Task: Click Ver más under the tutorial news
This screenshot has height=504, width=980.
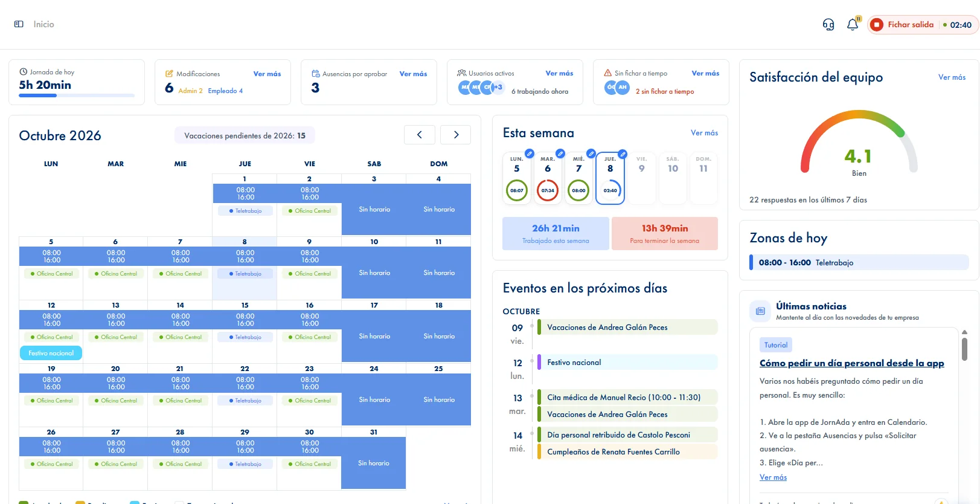Action: point(773,477)
